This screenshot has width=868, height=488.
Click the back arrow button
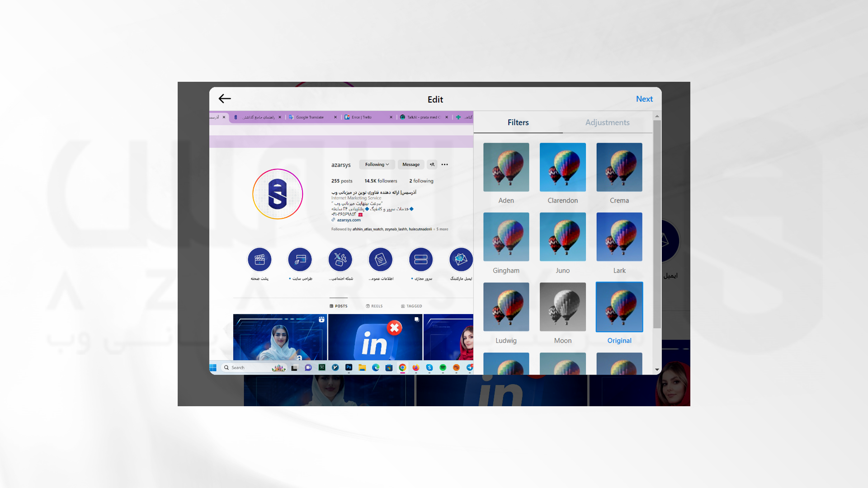coord(224,99)
